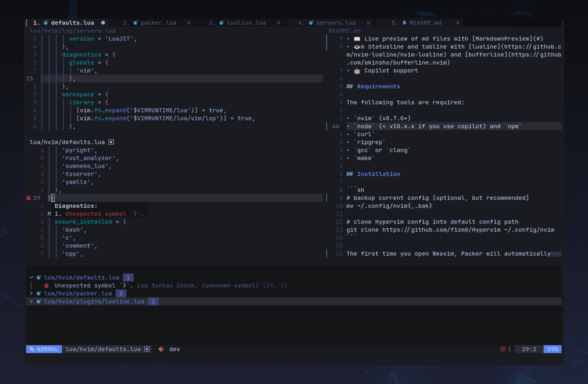
Task: Click the Lua icon on the lualine.lua tab
Action: [x=222, y=23]
